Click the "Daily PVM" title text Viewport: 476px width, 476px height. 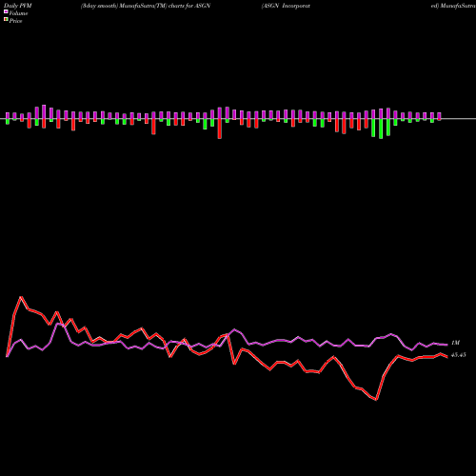[x=18, y=6]
